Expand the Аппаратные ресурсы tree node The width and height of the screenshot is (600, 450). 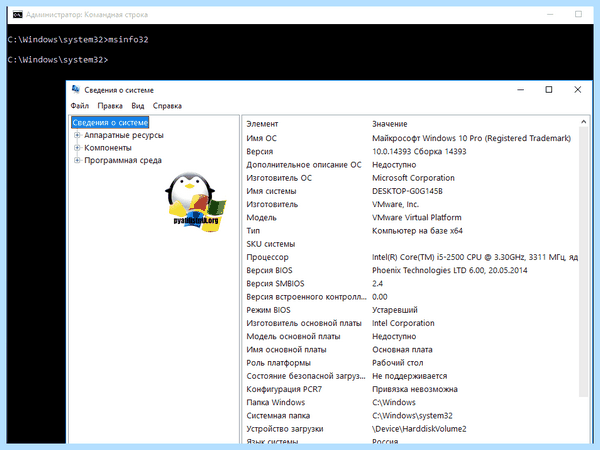pyautogui.click(x=77, y=135)
